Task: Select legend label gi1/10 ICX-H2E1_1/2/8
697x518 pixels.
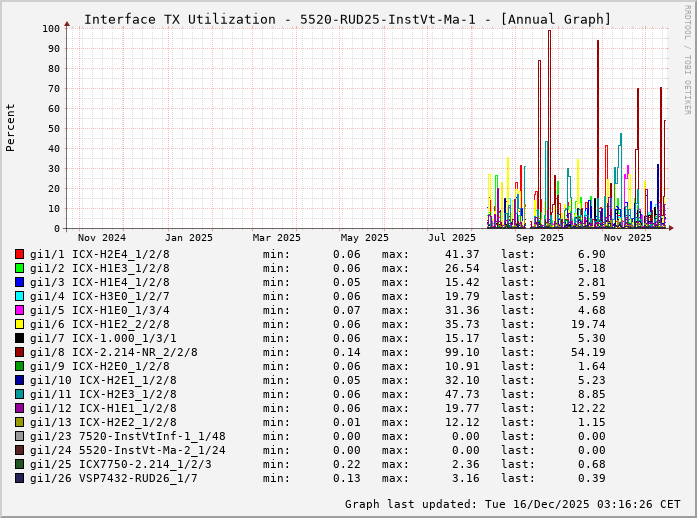Action: click(x=103, y=380)
